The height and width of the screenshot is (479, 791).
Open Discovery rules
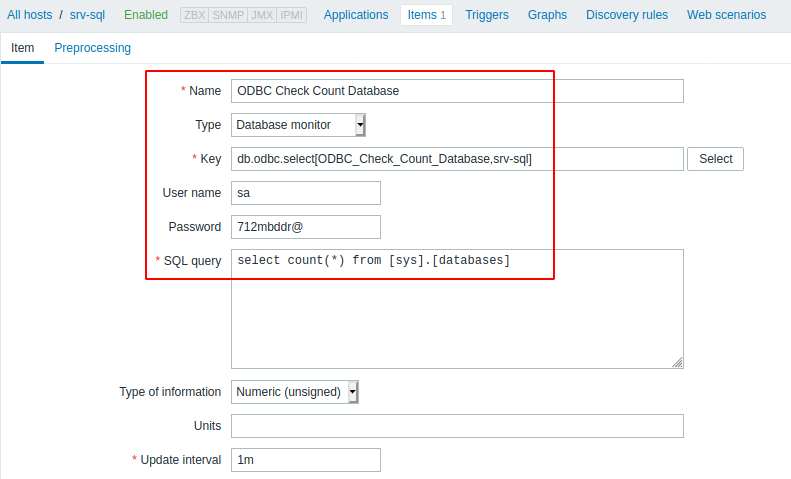[627, 15]
